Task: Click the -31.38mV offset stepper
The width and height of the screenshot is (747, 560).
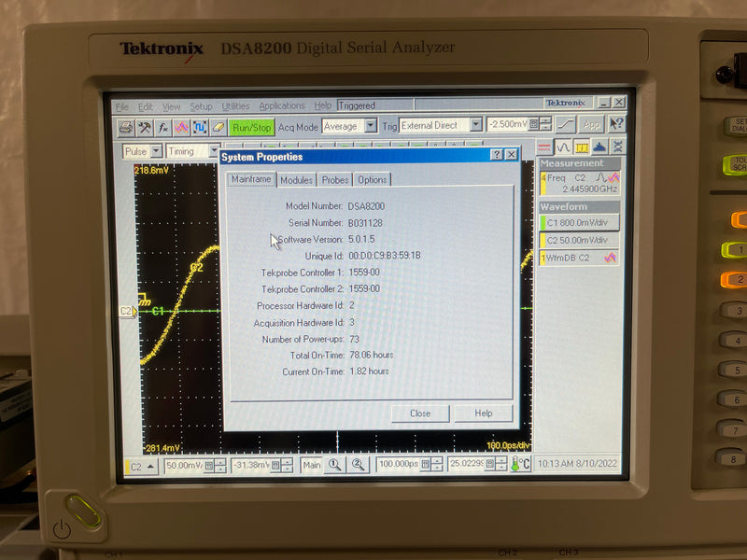Action: [287, 466]
